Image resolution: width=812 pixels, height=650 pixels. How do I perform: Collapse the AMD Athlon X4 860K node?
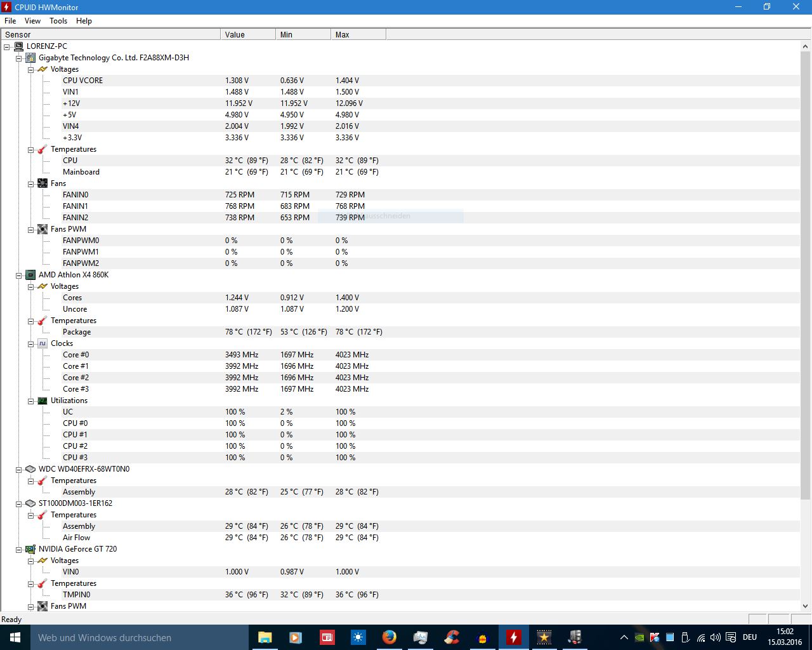19,275
